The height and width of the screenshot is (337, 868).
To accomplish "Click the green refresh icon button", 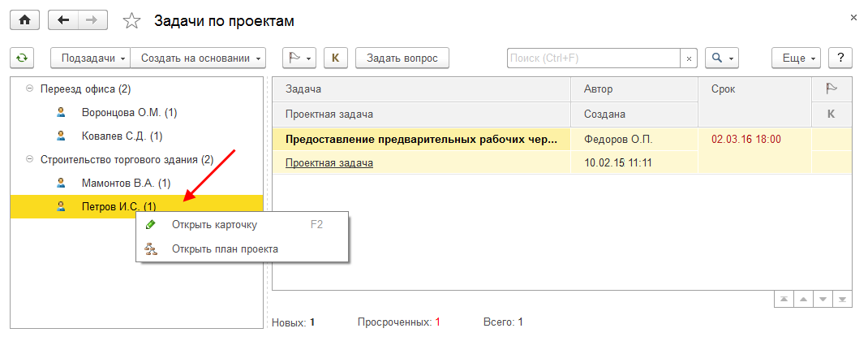I will 22,58.
